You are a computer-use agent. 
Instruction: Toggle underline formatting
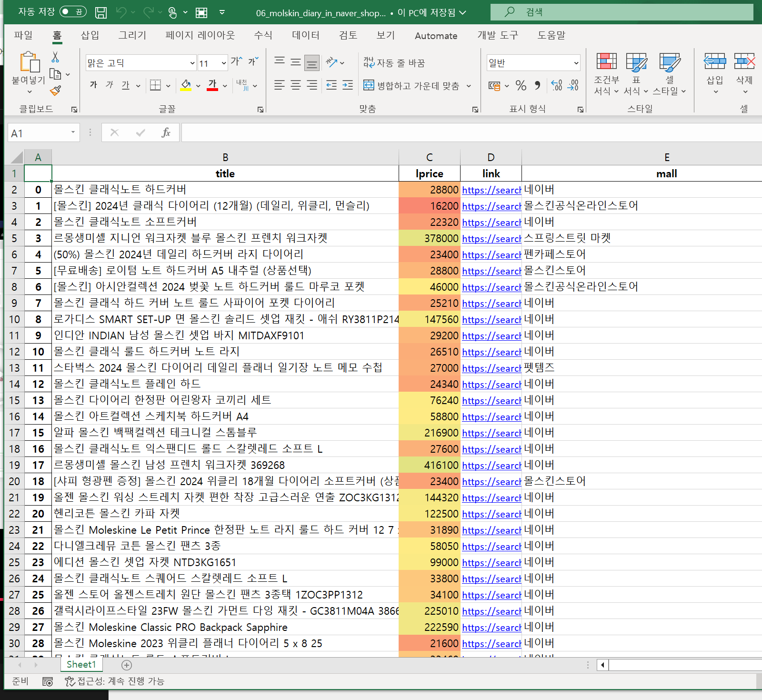pos(125,85)
